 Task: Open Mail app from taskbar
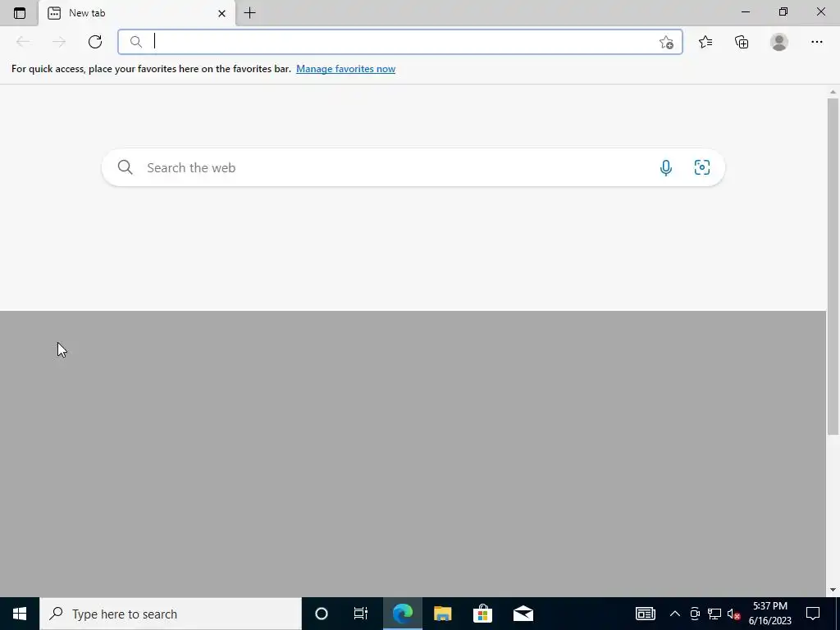click(x=523, y=614)
